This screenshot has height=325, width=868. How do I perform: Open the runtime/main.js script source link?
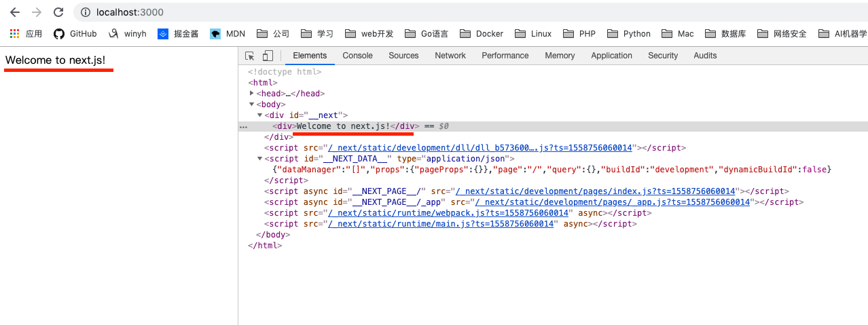(x=441, y=224)
